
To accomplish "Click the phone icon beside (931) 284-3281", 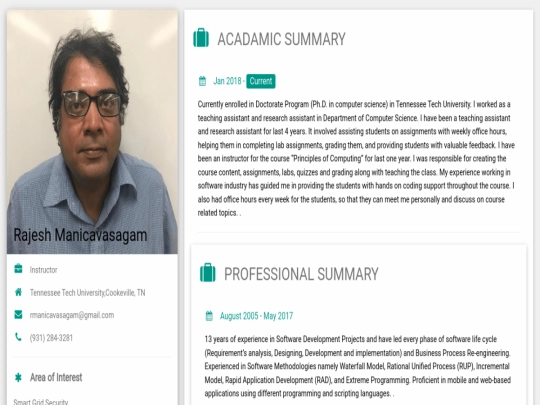I will point(19,337).
